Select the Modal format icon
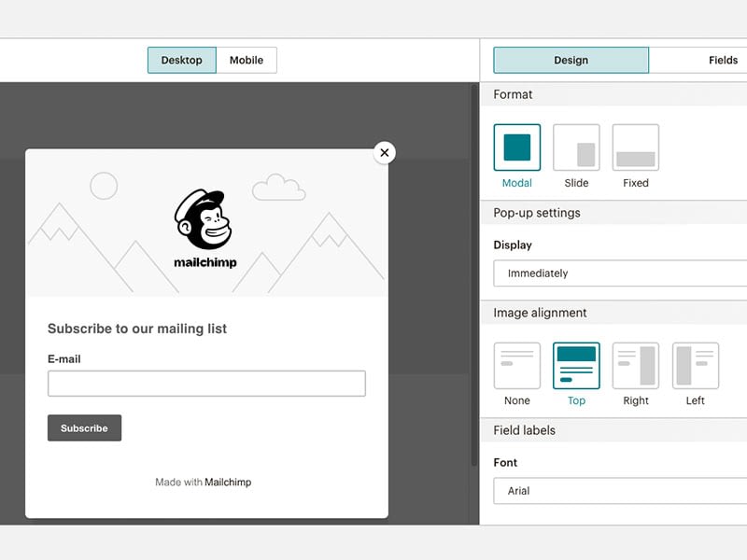 pyautogui.click(x=517, y=147)
